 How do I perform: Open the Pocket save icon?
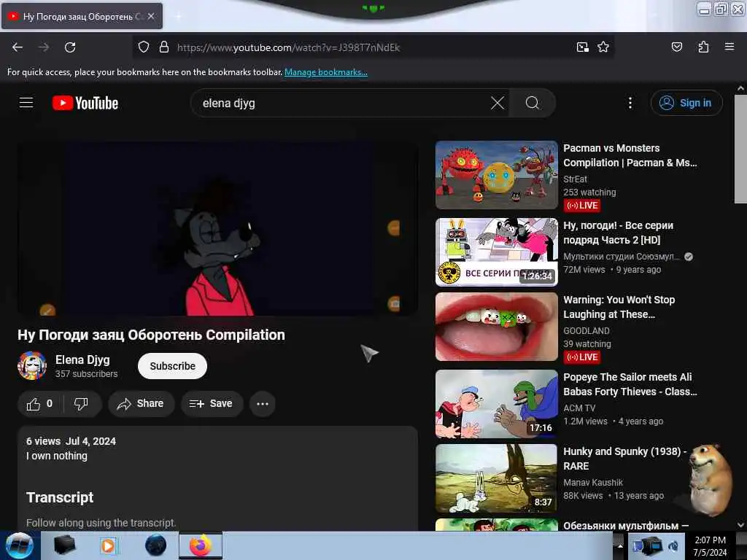point(676,47)
